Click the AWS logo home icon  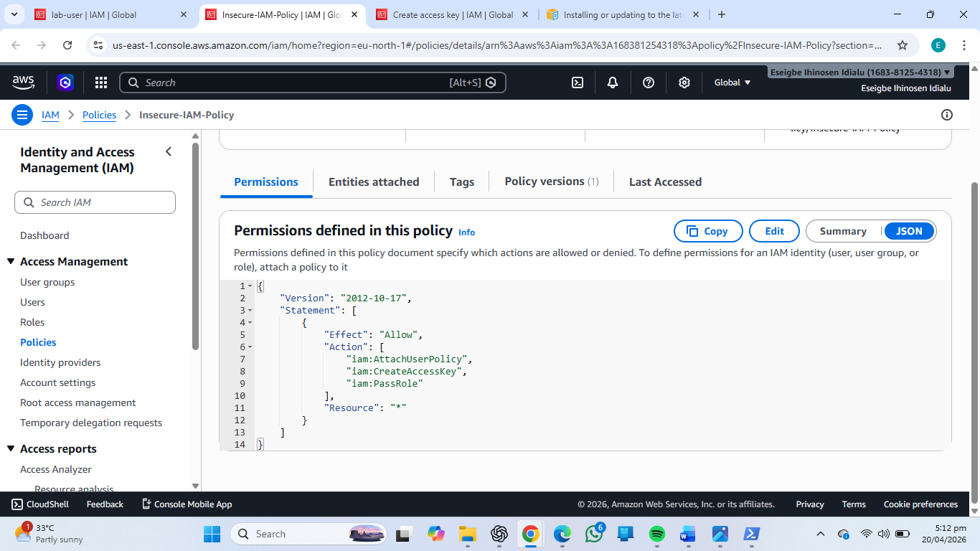[24, 83]
